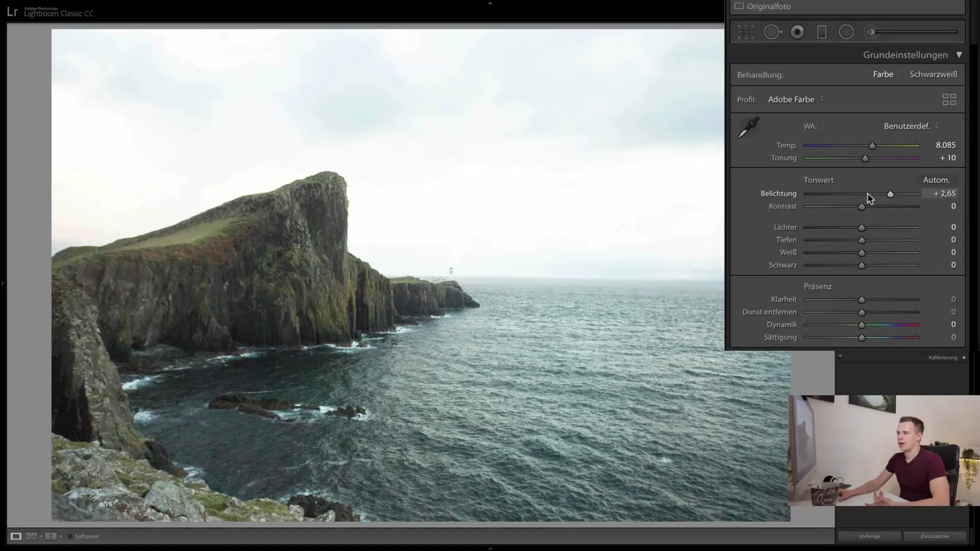
Task: Adjust the Schwarz slider handle
Action: pyautogui.click(x=862, y=266)
